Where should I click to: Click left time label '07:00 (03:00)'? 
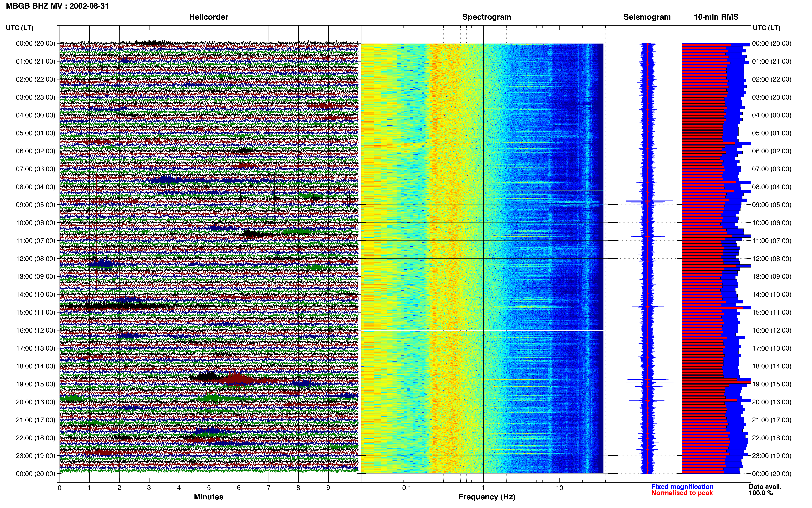[x=36, y=169]
